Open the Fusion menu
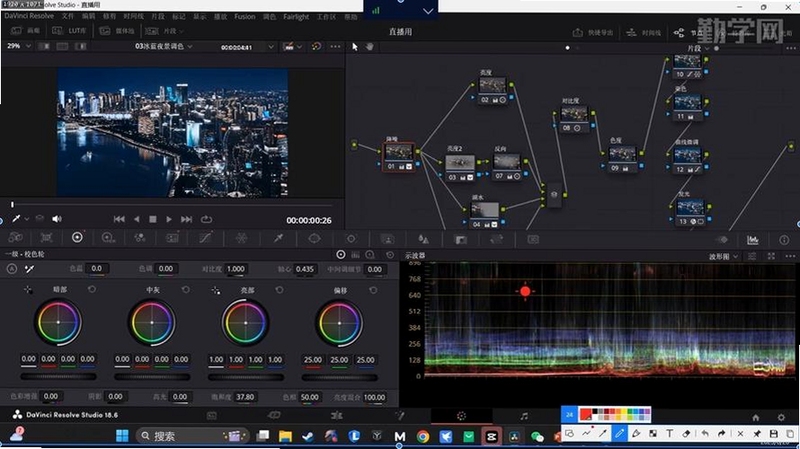This screenshot has height=449, width=800. (x=244, y=17)
